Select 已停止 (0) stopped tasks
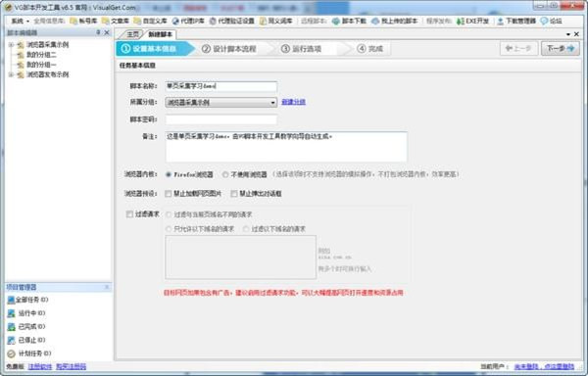The height and width of the screenshot is (376, 588). 26,340
